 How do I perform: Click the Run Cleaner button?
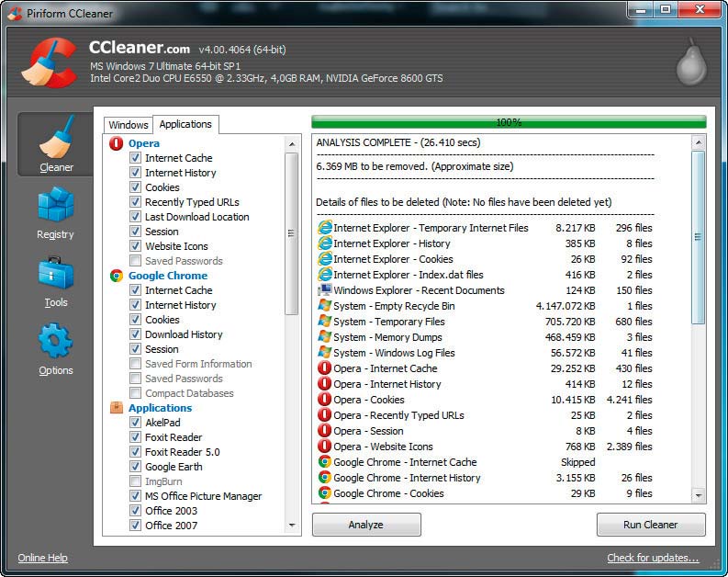651,525
